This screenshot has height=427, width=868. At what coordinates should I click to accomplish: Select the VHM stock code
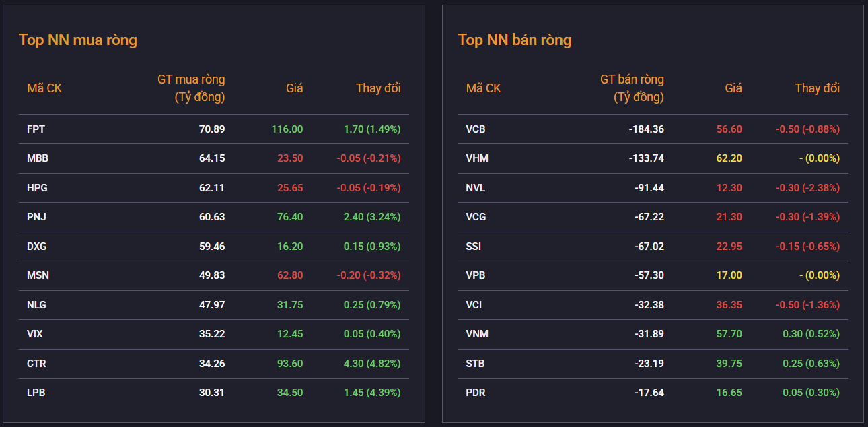(x=477, y=158)
